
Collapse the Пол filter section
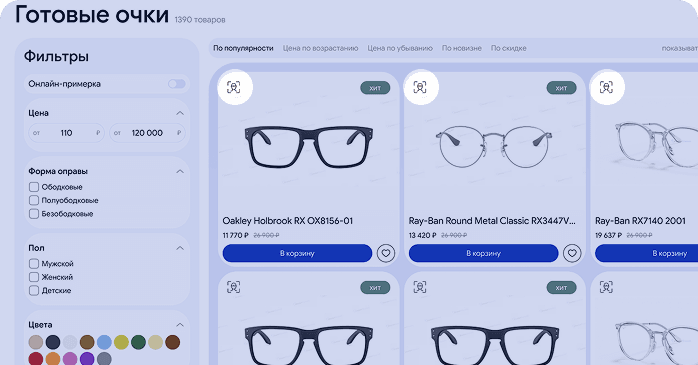click(x=180, y=248)
